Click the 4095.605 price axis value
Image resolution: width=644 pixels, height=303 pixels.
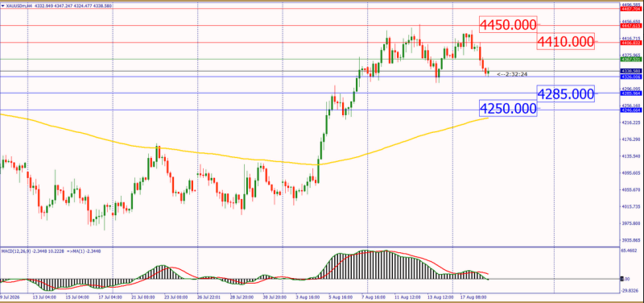click(630, 173)
